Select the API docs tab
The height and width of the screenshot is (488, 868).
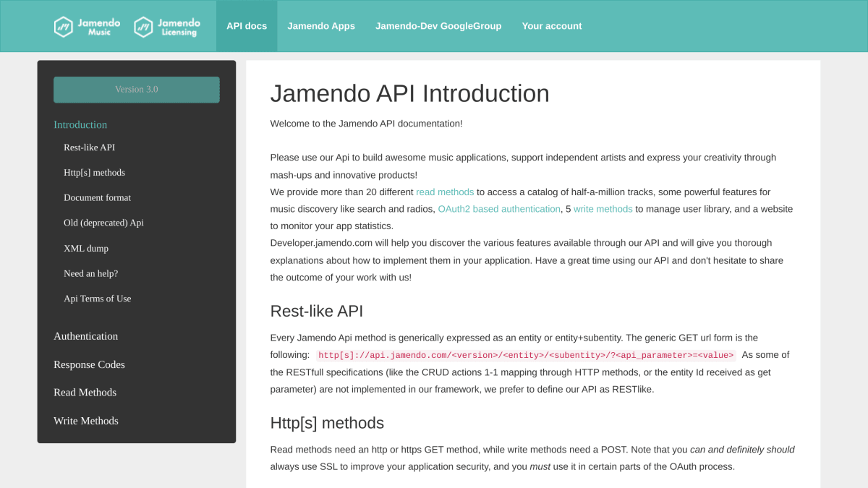click(x=247, y=26)
